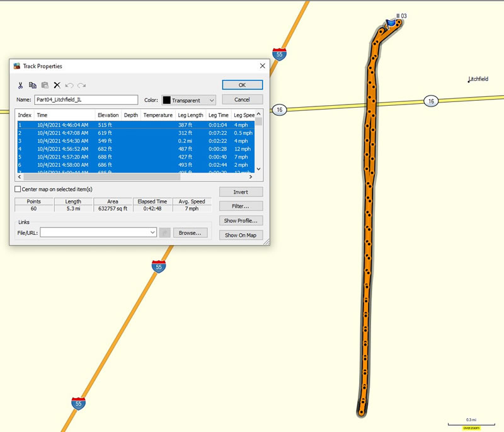Viewport: 504px width, 432px height.
Task: Click Show Profile... button
Action: point(241,220)
